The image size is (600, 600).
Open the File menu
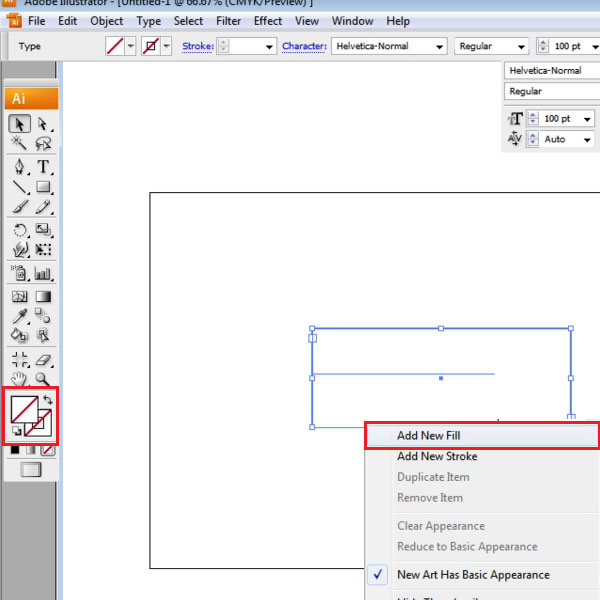click(x=37, y=21)
